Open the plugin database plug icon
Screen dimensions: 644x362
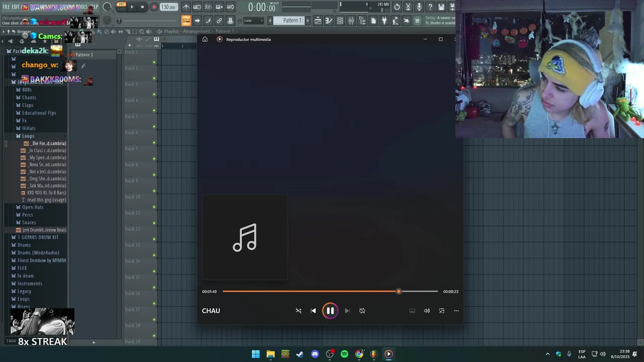click(384, 21)
